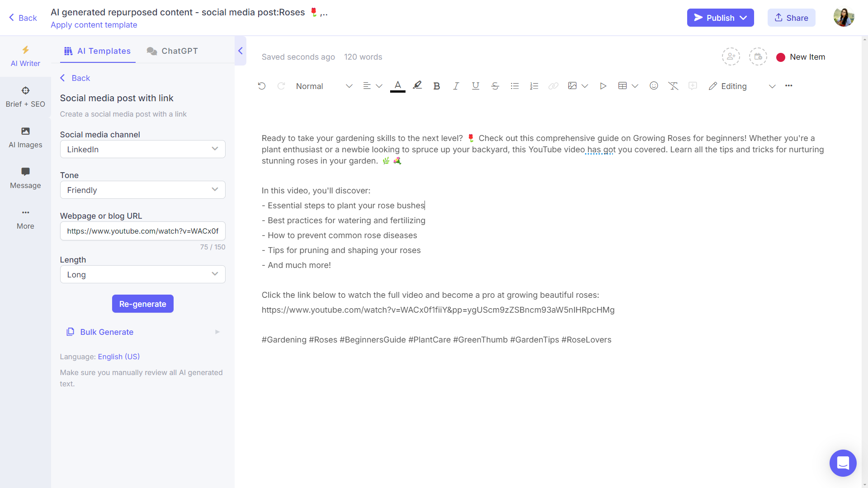
Task: Toggle underline formatting
Action: pos(475,86)
